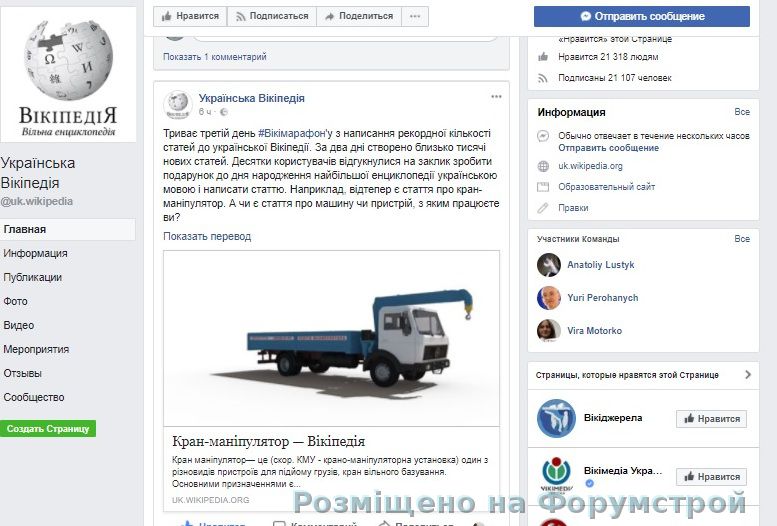The width and height of the screenshot is (777, 526).
Task: Expand the pages liked by this Page chevron
Action: click(x=748, y=375)
